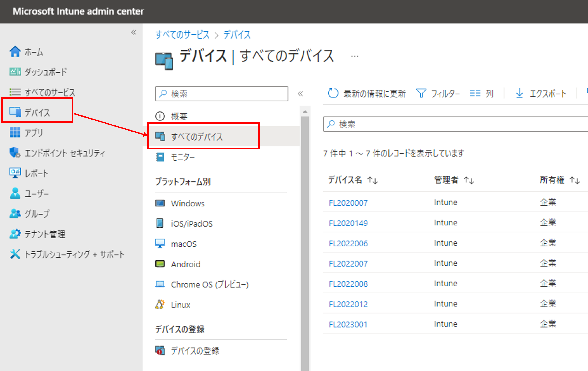Click the Overview (概要) info icon
588x371 pixels.
(160, 116)
